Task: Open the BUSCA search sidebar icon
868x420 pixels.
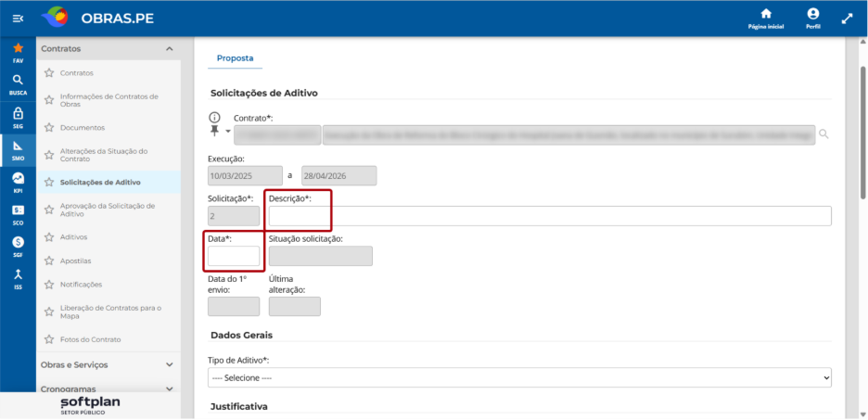Action: (18, 84)
